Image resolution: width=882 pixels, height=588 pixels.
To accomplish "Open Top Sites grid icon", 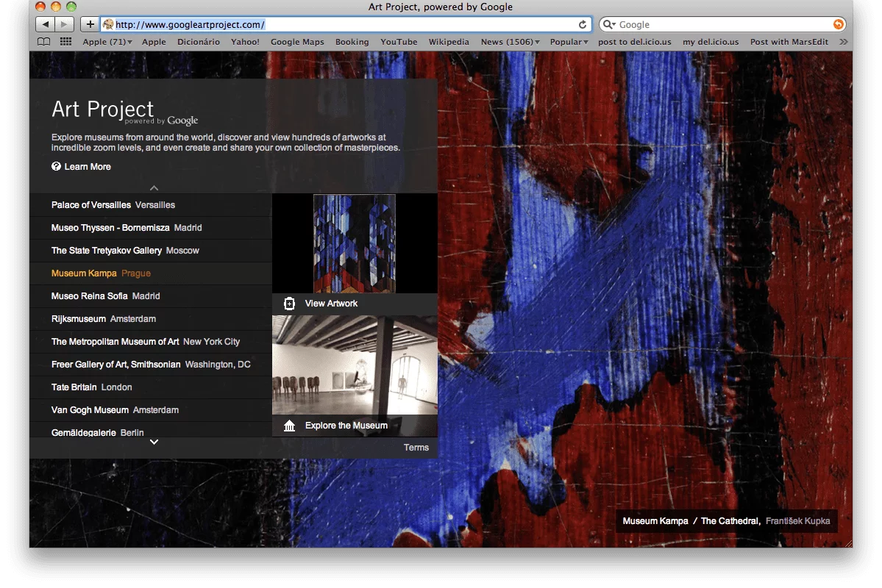I will 65,42.
